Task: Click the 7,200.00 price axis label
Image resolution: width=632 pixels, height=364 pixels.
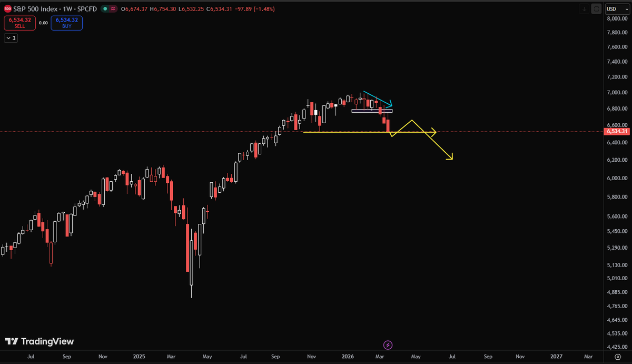Action: click(617, 77)
